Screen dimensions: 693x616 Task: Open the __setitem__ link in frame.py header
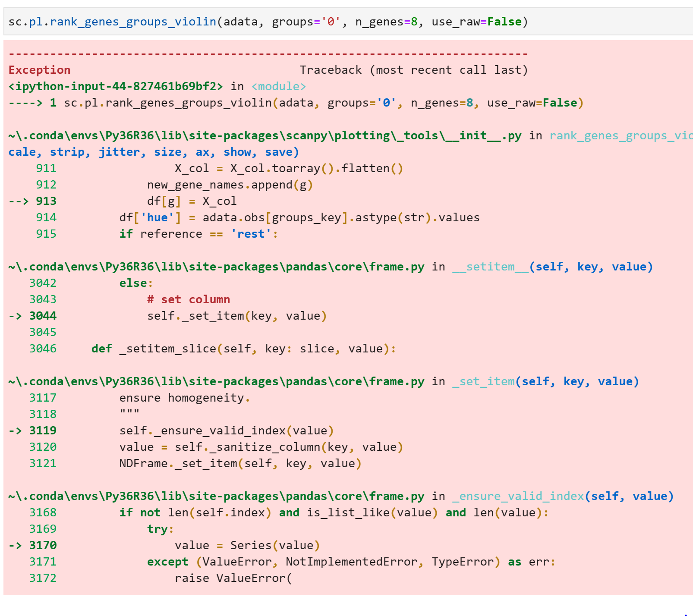coord(490,267)
